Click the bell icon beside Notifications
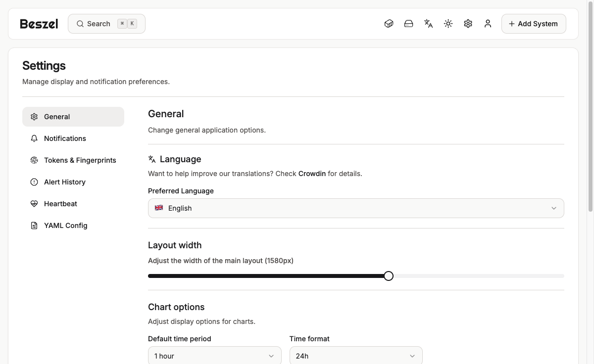594x364 pixels. (x=34, y=138)
